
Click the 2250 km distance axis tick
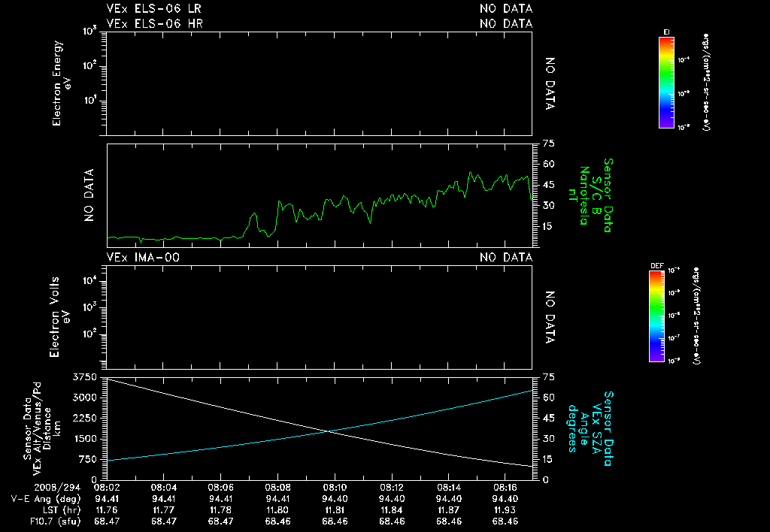(85, 418)
